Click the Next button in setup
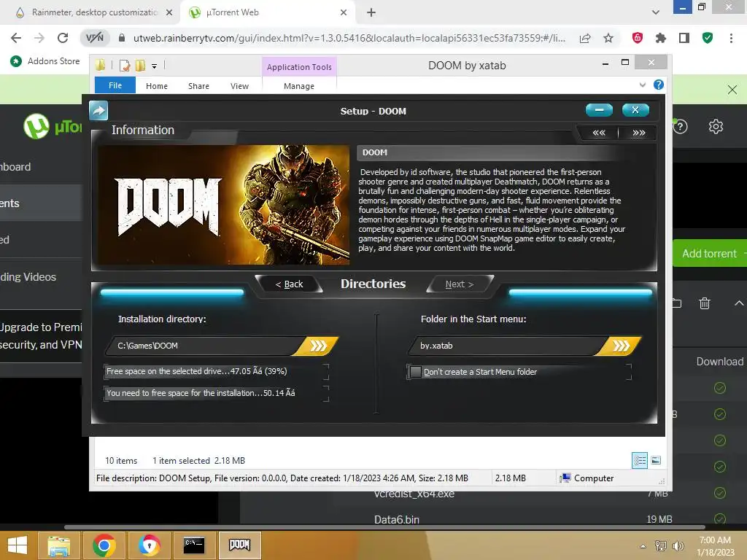747x560 pixels. [460, 284]
